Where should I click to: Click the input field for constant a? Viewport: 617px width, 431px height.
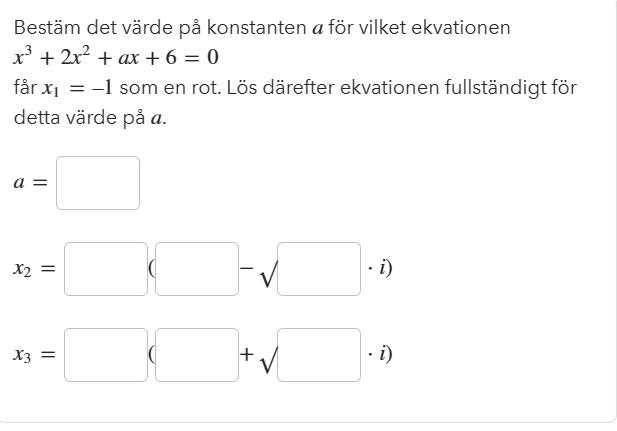click(98, 183)
